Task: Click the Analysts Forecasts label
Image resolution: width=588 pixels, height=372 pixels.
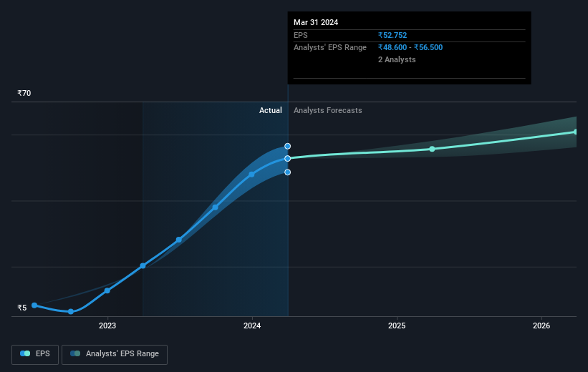Action: 328,110
